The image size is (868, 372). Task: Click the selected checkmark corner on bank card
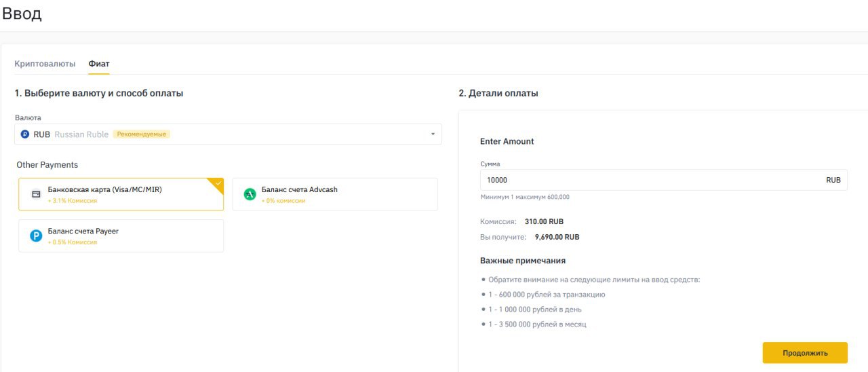click(217, 183)
